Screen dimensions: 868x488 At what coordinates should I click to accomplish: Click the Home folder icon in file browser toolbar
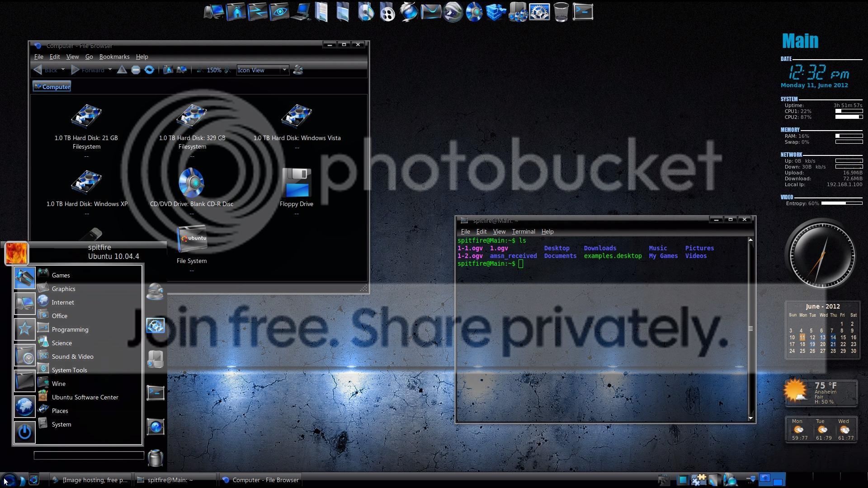click(x=168, y=70)
